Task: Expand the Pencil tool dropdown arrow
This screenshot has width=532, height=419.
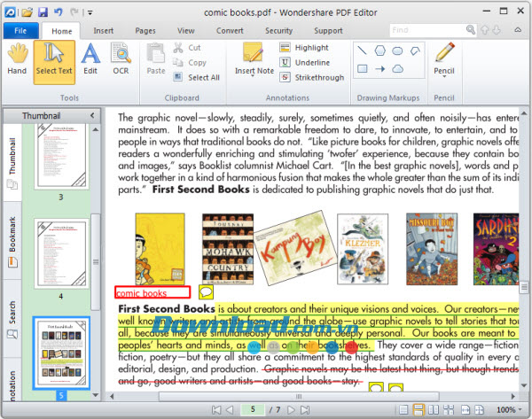Action: click(444, 76)
